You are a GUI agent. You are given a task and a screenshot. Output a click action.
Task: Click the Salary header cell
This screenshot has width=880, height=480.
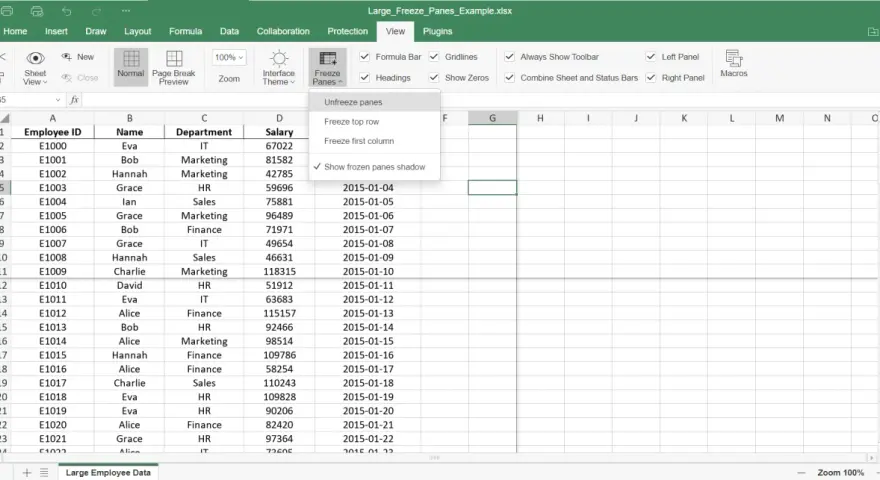click(x=279, y=132)
